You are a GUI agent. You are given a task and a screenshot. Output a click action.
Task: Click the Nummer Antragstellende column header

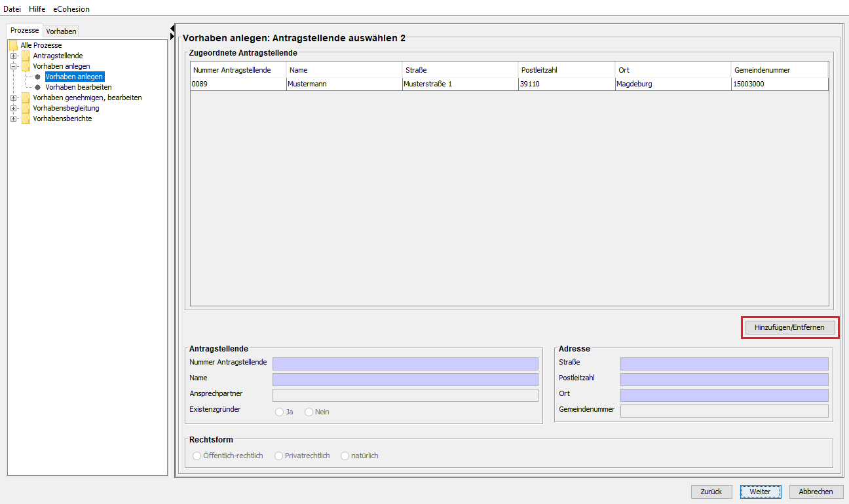238,70
